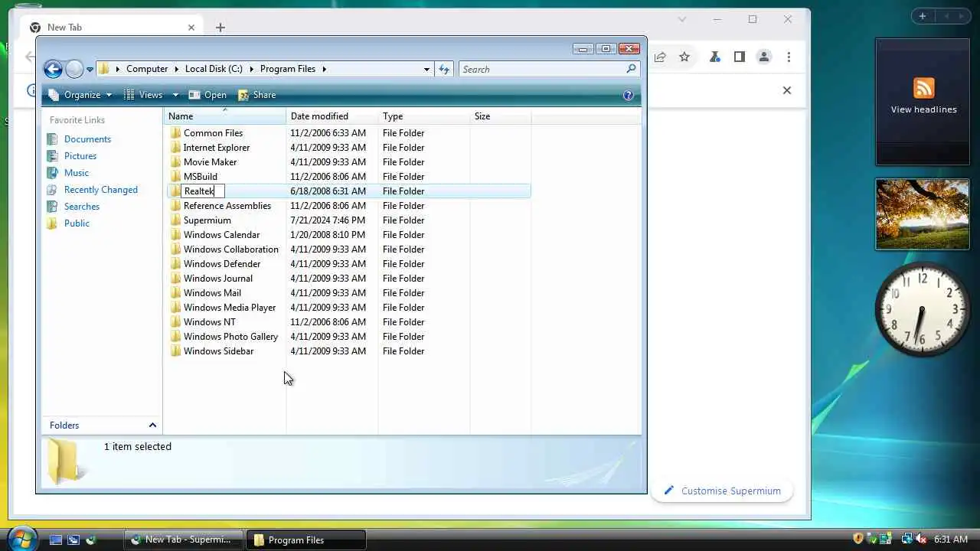Open Supermium three-dot menu
Image resolution: width=980 pixels, height=551 pixels.
click(x=788, y=57)
